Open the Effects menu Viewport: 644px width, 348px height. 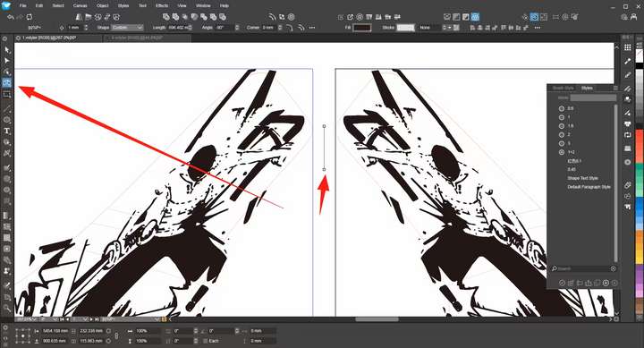coord(162,5)
